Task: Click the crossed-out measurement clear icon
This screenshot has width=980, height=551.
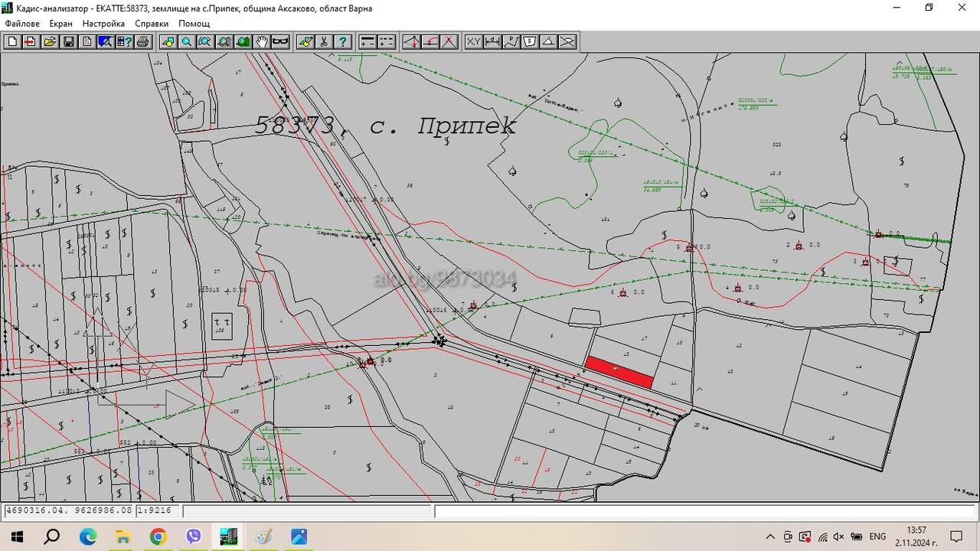Action: pos(567,41)
